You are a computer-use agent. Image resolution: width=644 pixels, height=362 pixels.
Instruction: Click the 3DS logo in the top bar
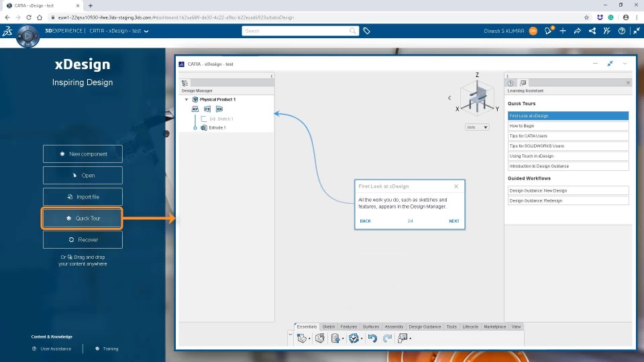pos(7,31)
